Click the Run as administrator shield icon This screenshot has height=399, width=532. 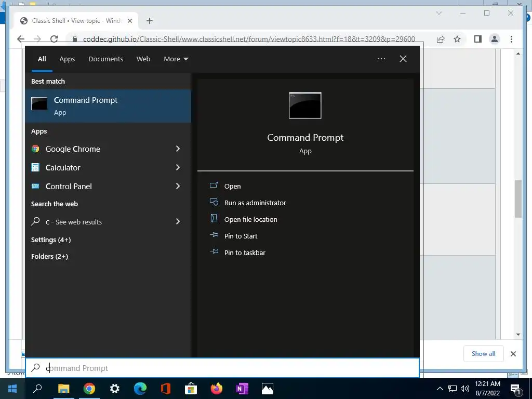tap(214, 202)
